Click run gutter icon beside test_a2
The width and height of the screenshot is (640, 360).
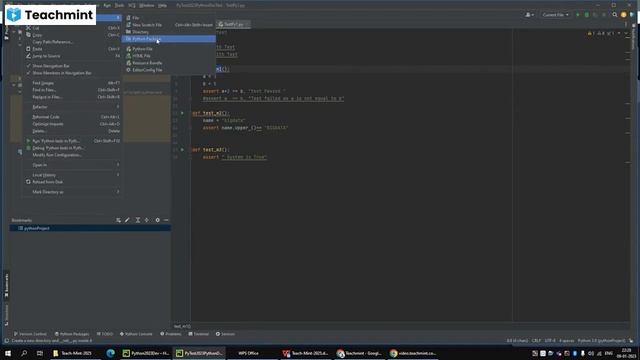(182, 113)
